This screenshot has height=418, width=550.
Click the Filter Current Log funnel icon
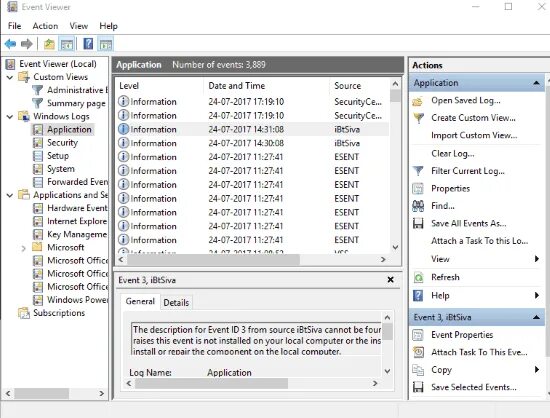tap(418, 171)
